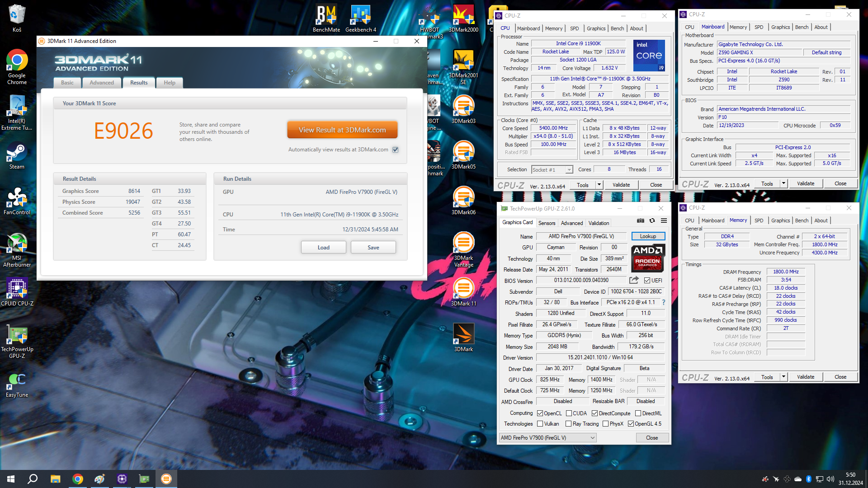
Task: Click the PCIe bus interface question mark
Action: (x=664, y=302)
